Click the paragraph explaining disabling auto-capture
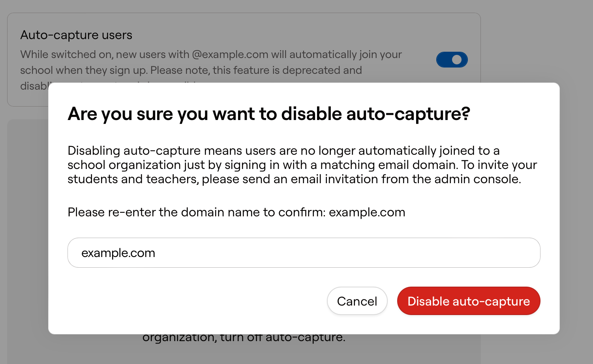The image size is (593, 364). pos(302,165)
